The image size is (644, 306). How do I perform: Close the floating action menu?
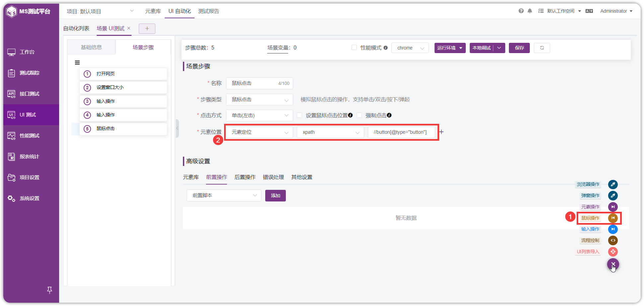point(613,264)
